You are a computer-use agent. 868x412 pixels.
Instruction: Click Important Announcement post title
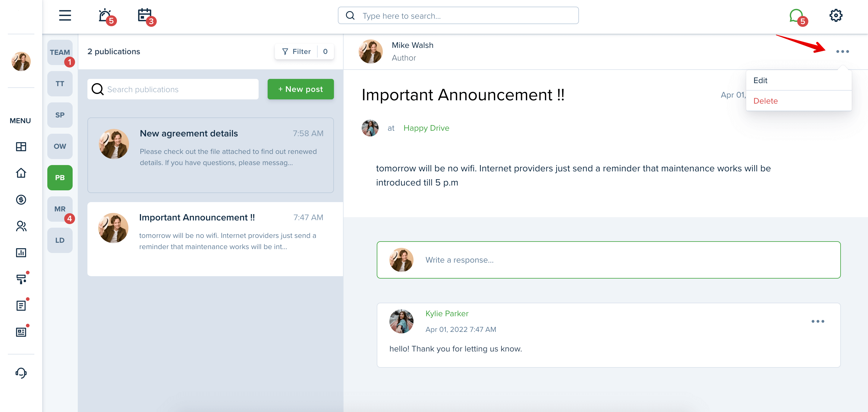463,95
